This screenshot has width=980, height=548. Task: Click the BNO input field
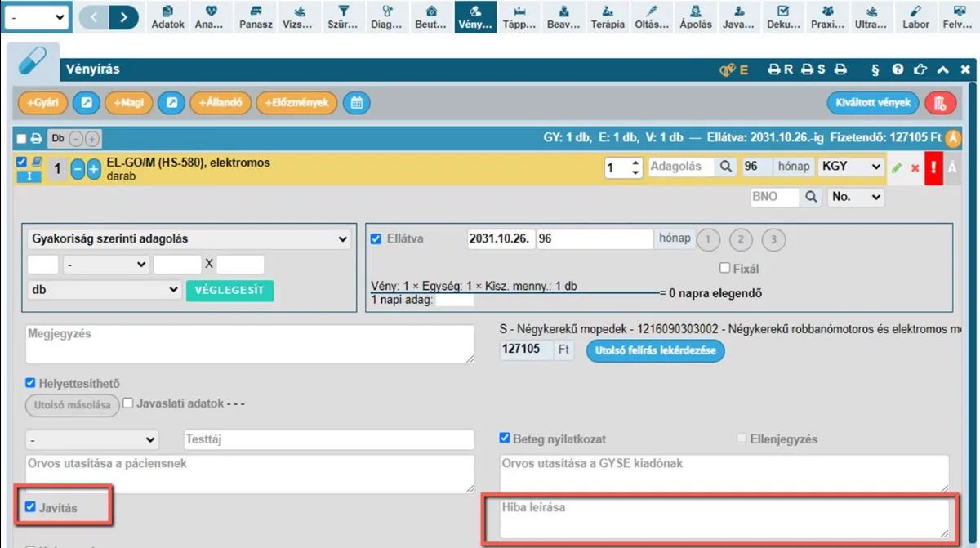click(775, 197)
